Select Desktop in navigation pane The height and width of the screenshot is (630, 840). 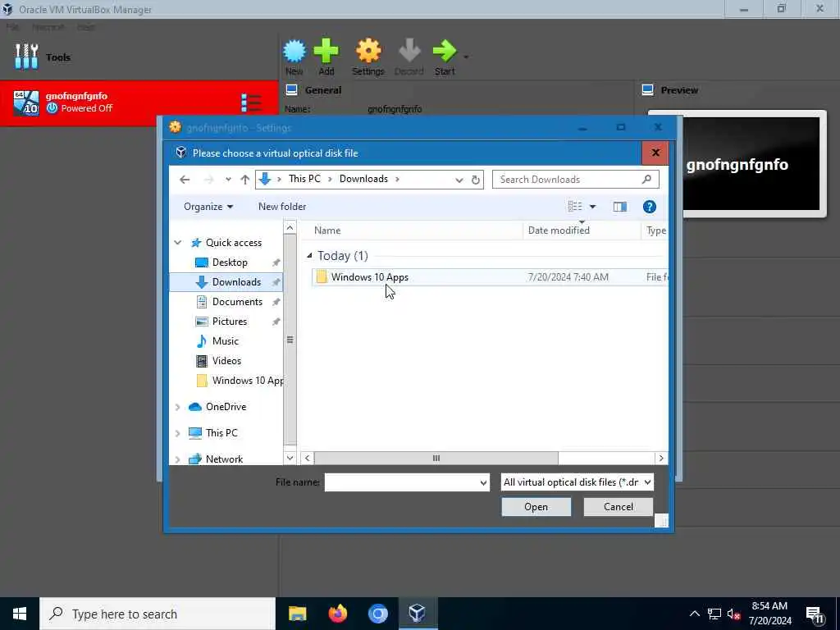230,262
